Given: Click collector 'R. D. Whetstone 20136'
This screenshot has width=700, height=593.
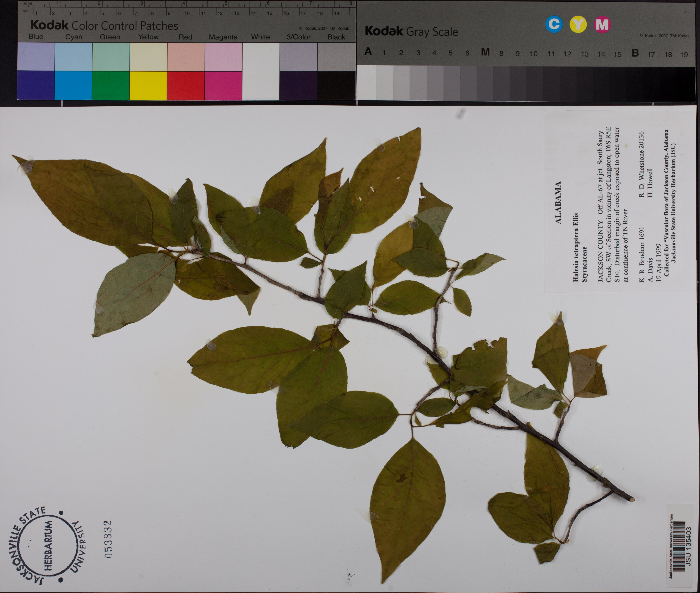Looking at the screenshot, I should pyautogui.click(x=641, y=164).
